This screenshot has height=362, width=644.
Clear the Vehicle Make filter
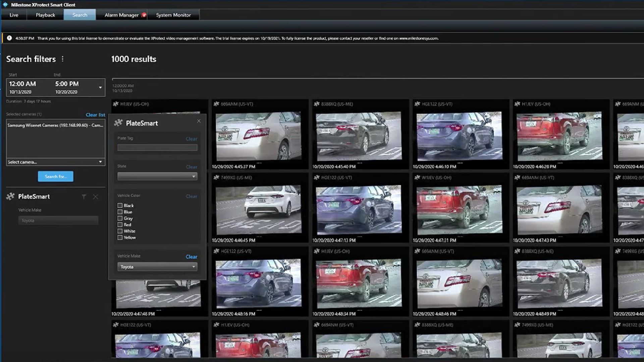192,257
